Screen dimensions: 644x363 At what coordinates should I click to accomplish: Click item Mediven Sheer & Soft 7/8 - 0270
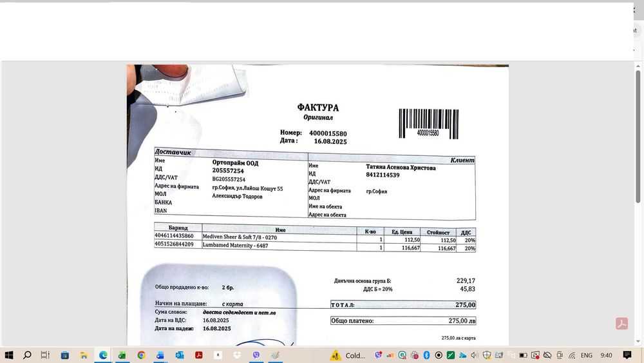point(240,237)
